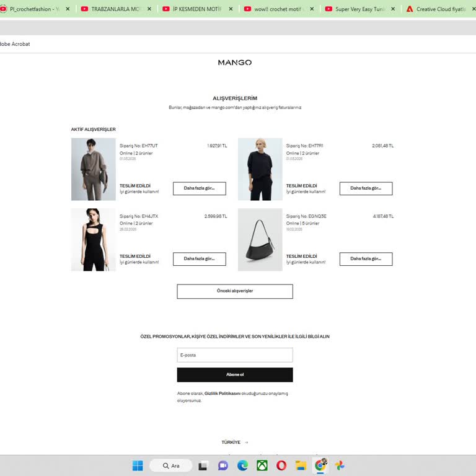Screen dimensions: 476x476
Task: Select order number text Sipariş No: EH77UT
Action: click(x=138, y=146)
